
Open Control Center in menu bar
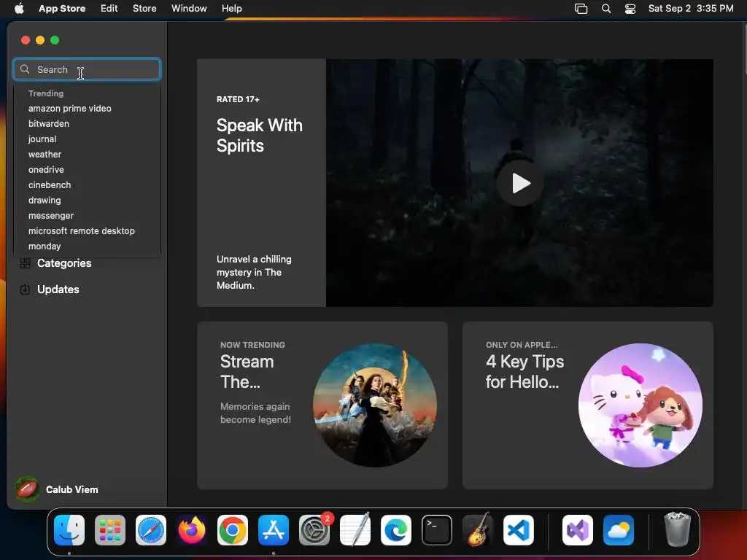630,9
